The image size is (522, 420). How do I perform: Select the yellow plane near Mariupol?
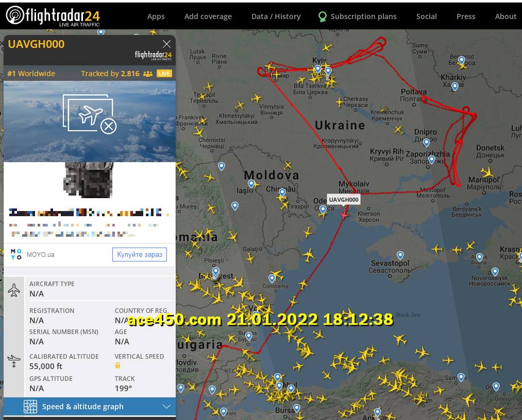pyautogui.click(x=487, y=172)
